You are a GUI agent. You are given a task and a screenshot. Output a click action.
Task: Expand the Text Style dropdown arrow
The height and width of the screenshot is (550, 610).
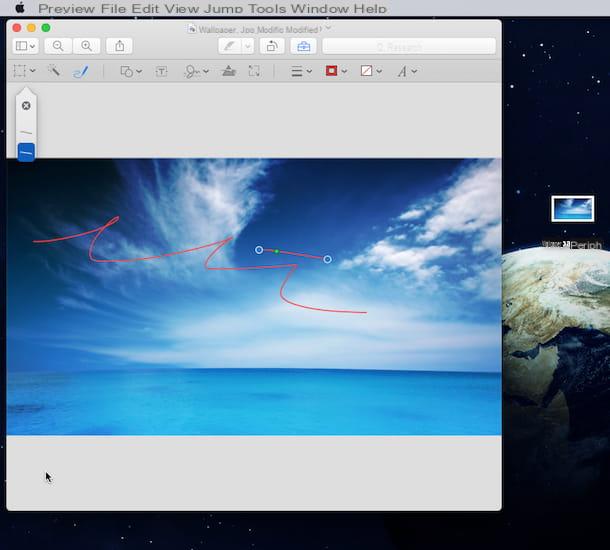click(x=414, y=71)
